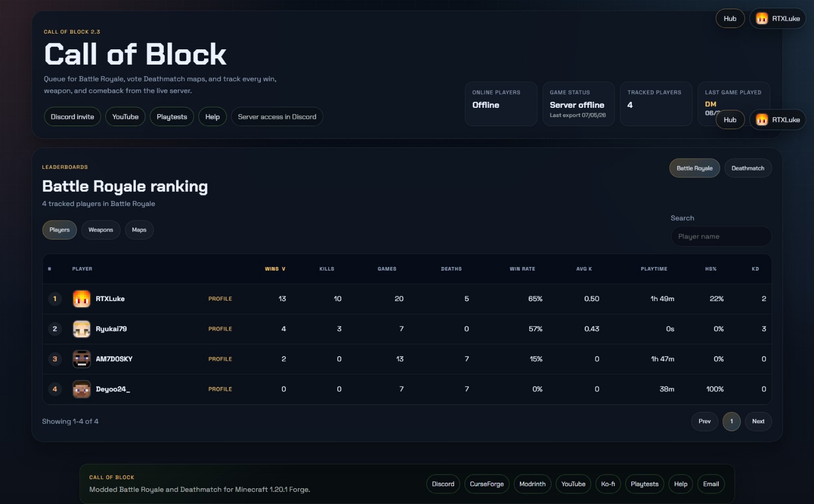
Task: Sort by the Kills column header
Action: [x=327, y=269]
